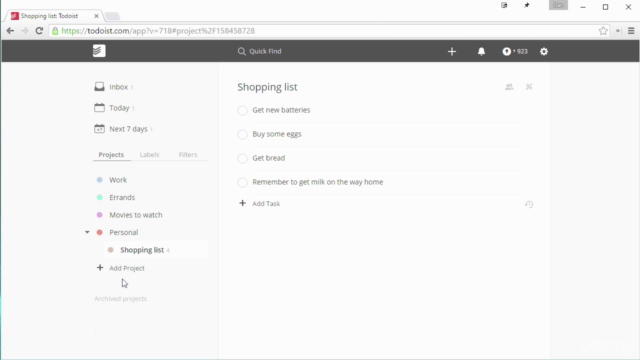Click Add Project

pos(127,268)
